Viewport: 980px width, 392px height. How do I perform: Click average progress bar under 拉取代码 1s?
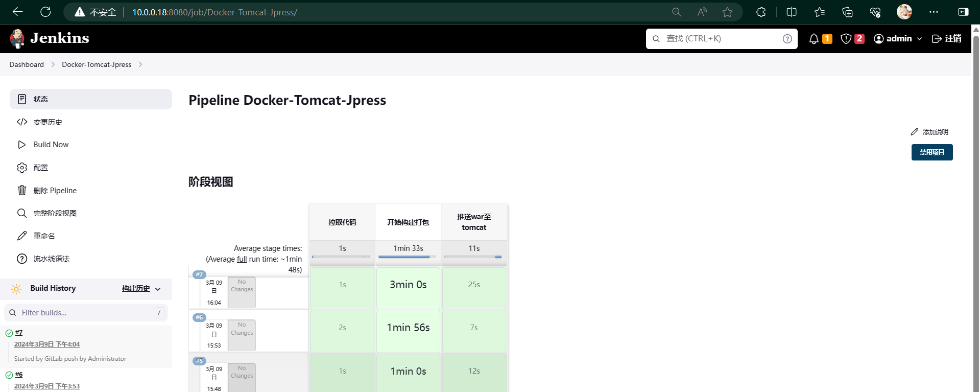click(x=341, y=257)
